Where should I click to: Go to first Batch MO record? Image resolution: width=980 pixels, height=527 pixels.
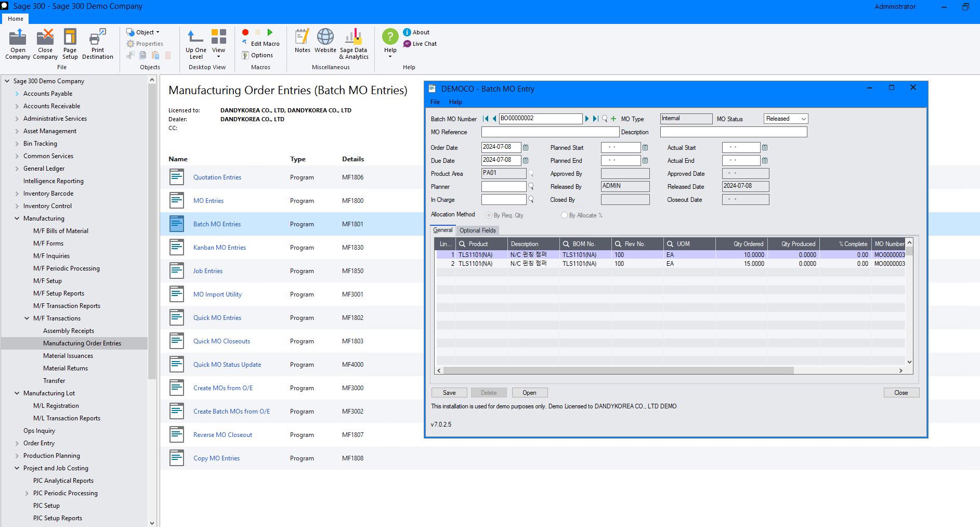coord(486,119)
